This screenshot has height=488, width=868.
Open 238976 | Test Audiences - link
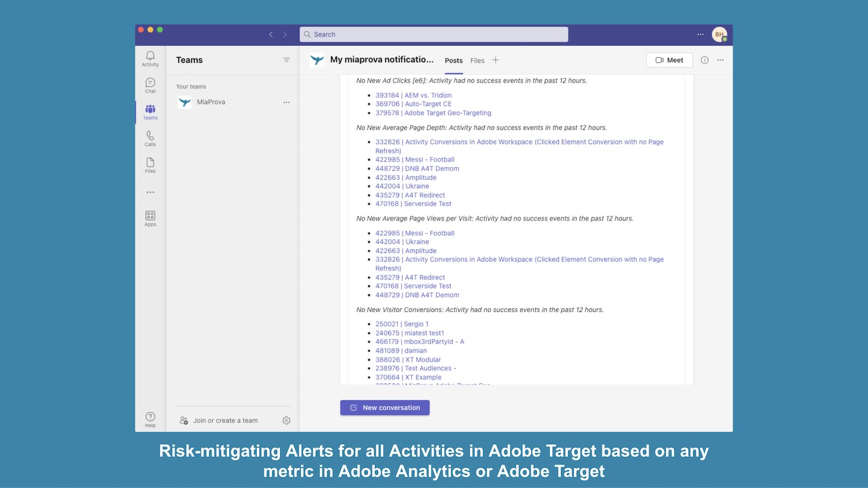point(416,369)
